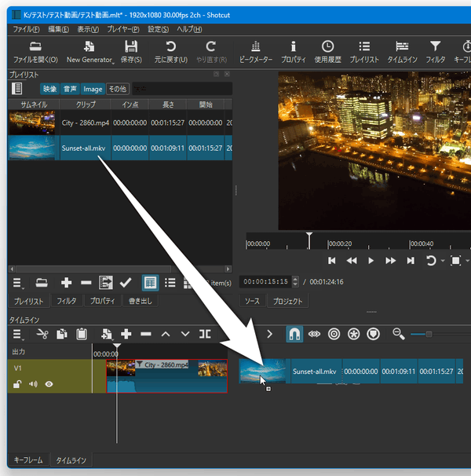This screenshot has height=476, width=471.
Task: Toggle the Image filter button in playlist
Action: tap(93, 89)
